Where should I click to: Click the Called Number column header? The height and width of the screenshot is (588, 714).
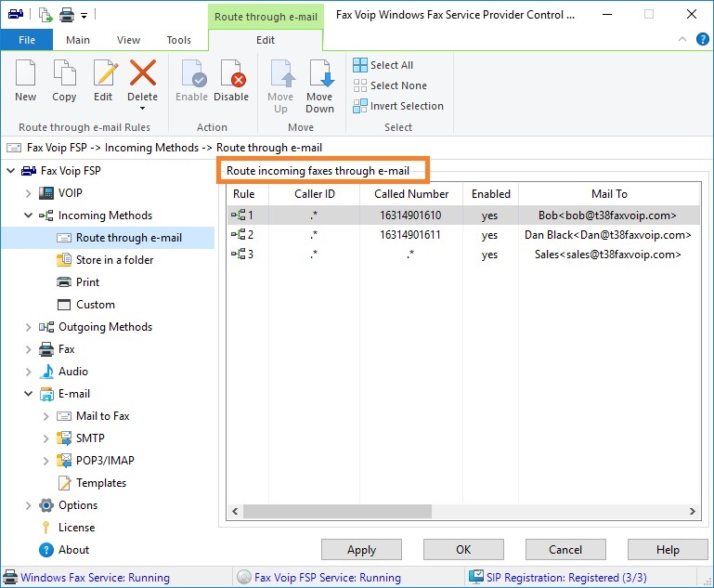411,194
